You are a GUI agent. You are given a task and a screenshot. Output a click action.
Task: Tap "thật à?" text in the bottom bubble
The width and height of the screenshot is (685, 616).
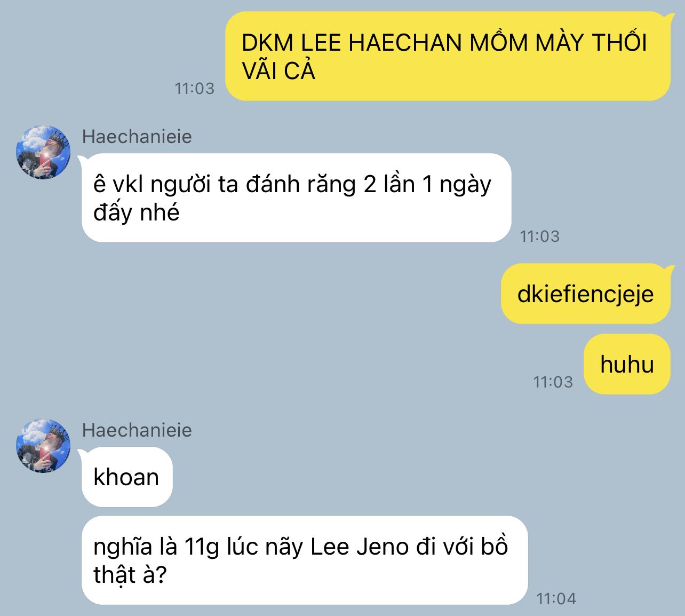point(130,575)
